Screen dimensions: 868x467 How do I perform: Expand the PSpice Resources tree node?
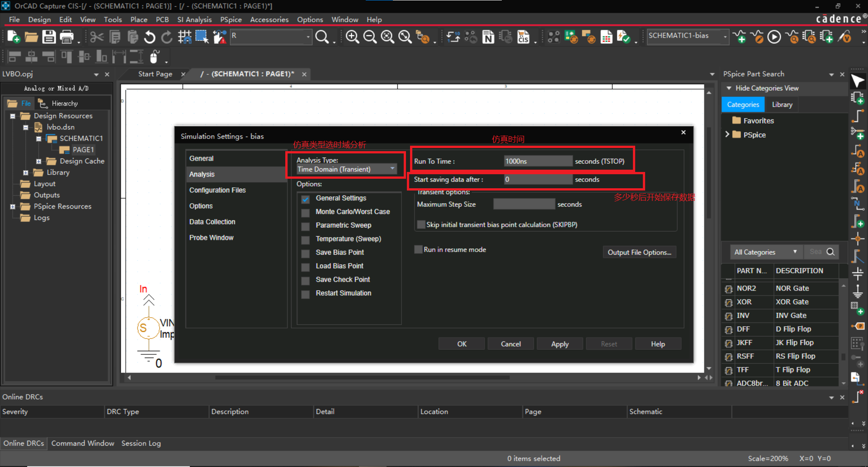click(x=13, y=207)
